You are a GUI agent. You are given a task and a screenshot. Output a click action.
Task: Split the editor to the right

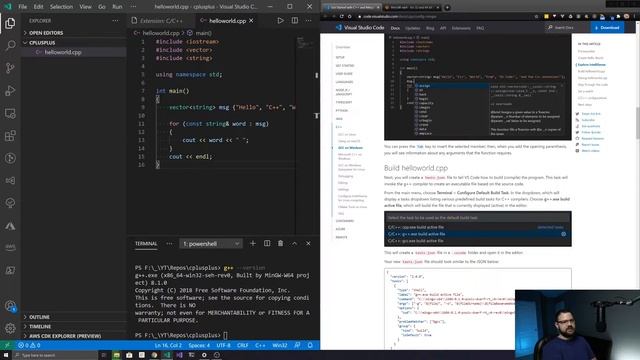pos(295,20)
